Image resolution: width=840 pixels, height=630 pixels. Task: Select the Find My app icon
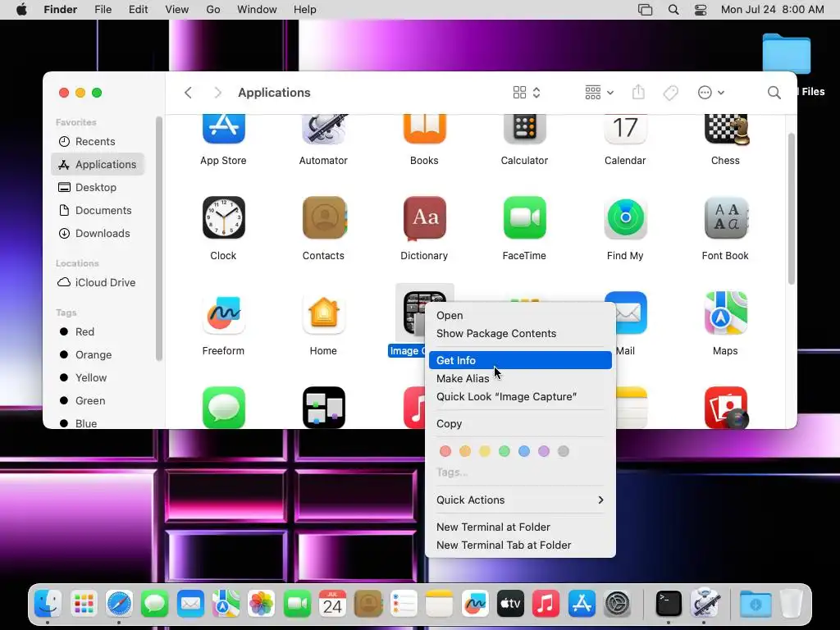click(x=625, y=217)
